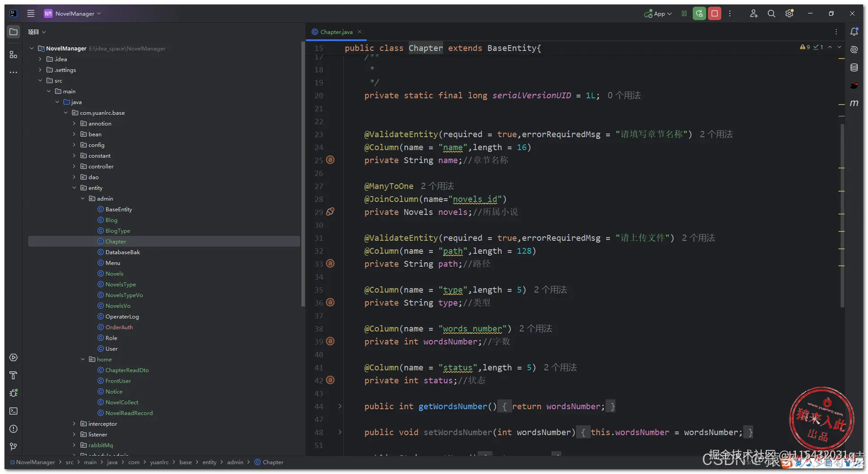Open the App run configuration dropdown
Image resolution: width=868 pixels, height=474 pixels.
click(658, 14)
